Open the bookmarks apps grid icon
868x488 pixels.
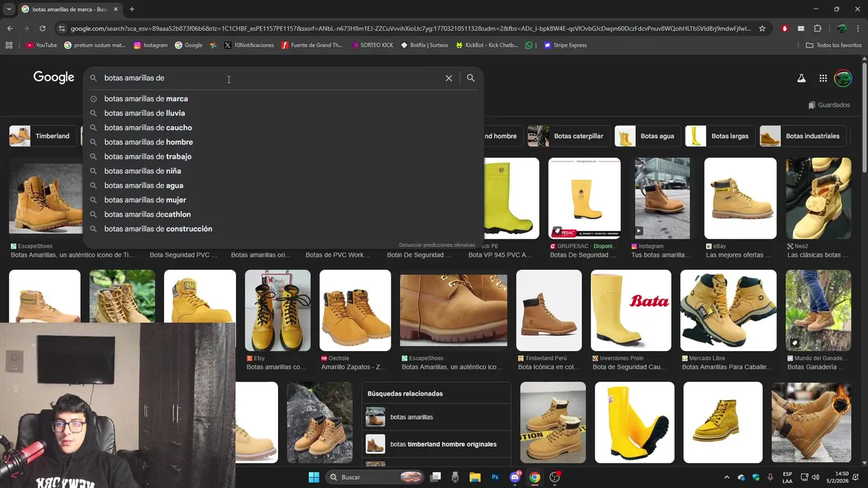pyautogui.click(x=9, y=45)
